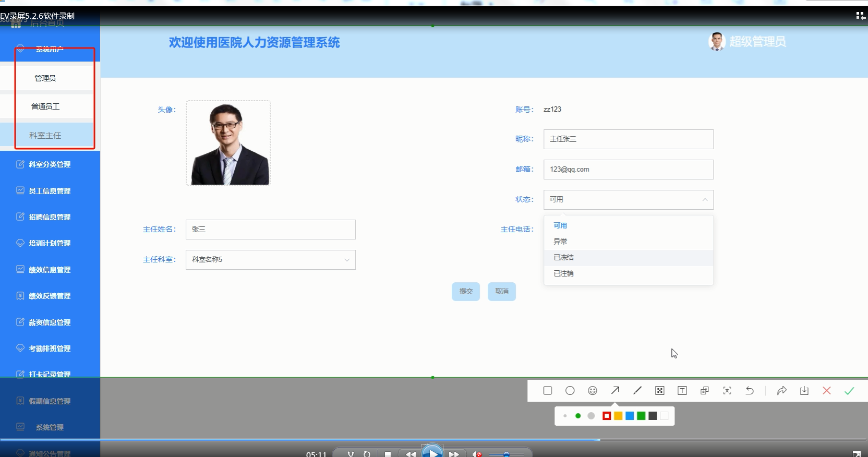Open 薪资信息管理 in the sidebar
Image resolution: width=868 pixels, height=457 pixels.
[50, 322]
